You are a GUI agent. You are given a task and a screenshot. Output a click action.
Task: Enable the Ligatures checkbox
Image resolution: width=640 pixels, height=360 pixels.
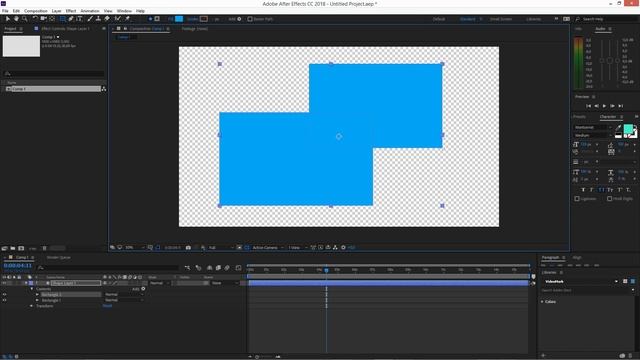[577, 199]
